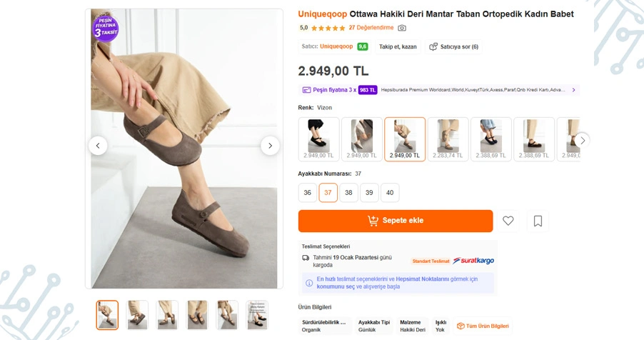Select the black color variant swatch
Screen dimensions: 644x340
tap(318, 139)
